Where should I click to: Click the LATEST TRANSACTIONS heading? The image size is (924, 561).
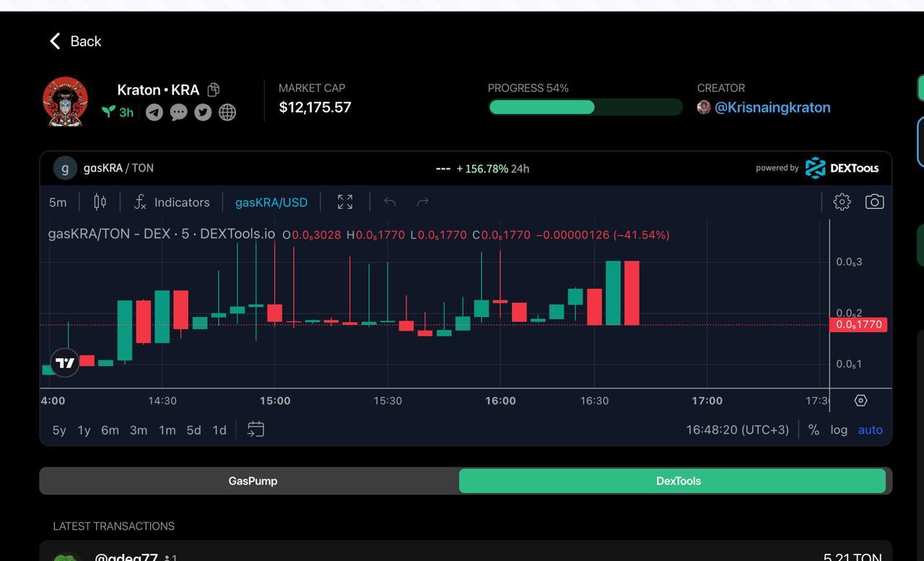tap(113, 526)
